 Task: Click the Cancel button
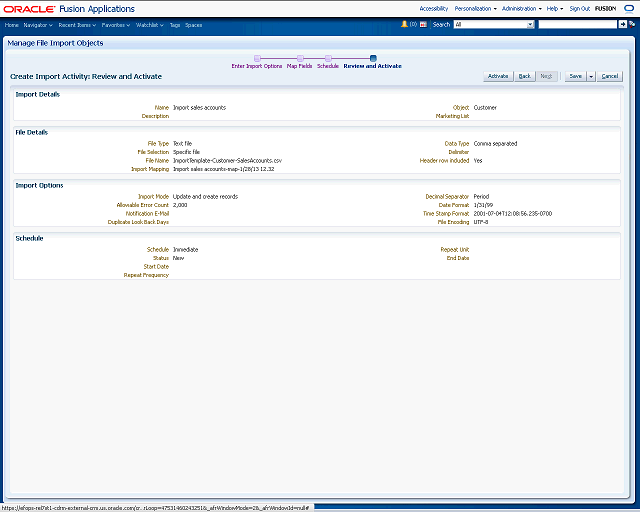coord(610,76)
